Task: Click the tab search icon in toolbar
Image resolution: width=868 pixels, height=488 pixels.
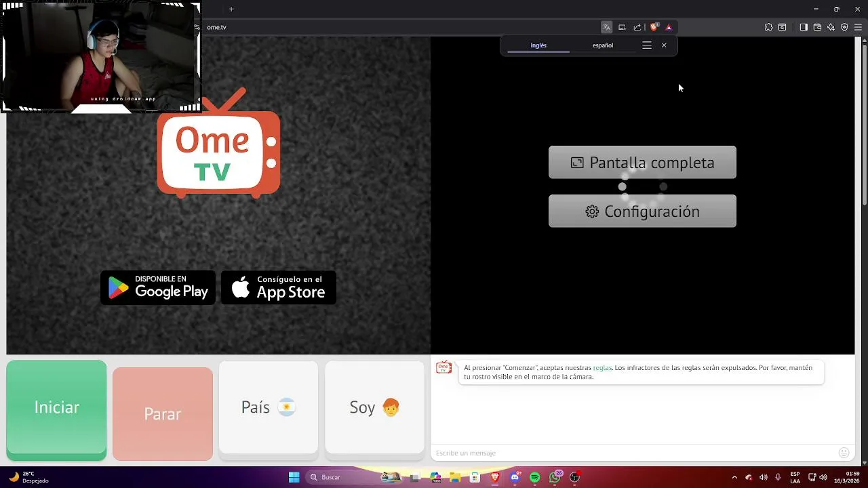Action: click(x=783, y=27)
